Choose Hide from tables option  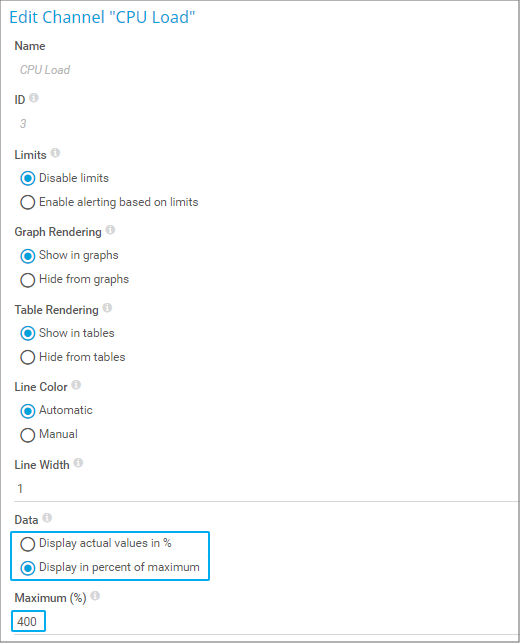27,357
